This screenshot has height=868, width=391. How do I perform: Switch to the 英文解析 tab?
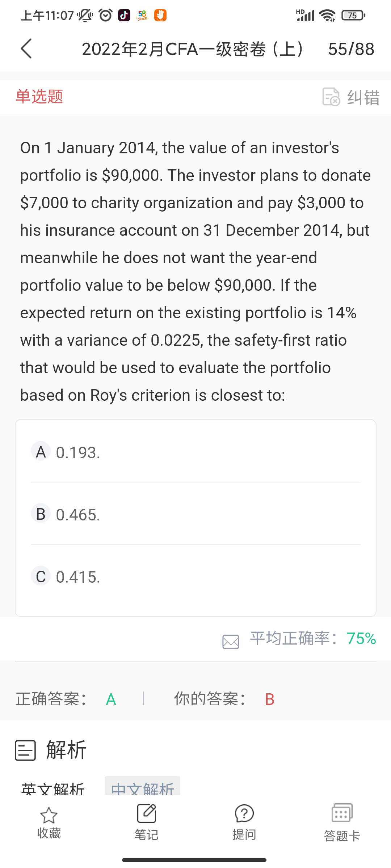point(53,788)
